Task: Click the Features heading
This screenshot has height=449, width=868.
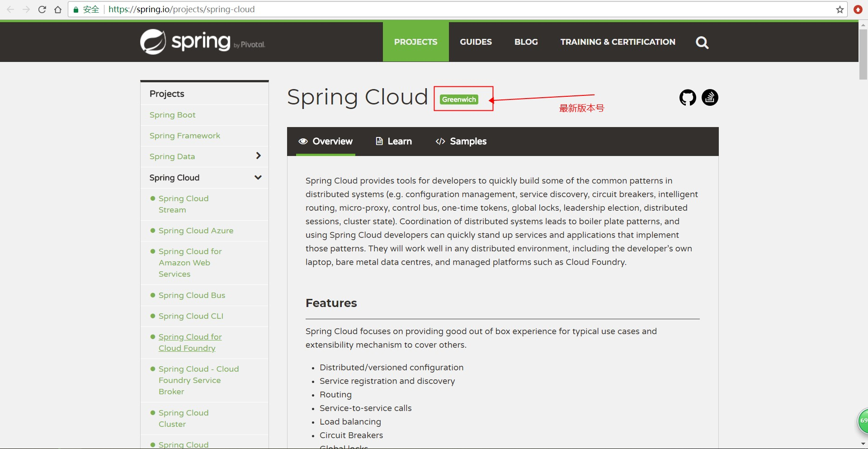Action: (x=331, y=303)
